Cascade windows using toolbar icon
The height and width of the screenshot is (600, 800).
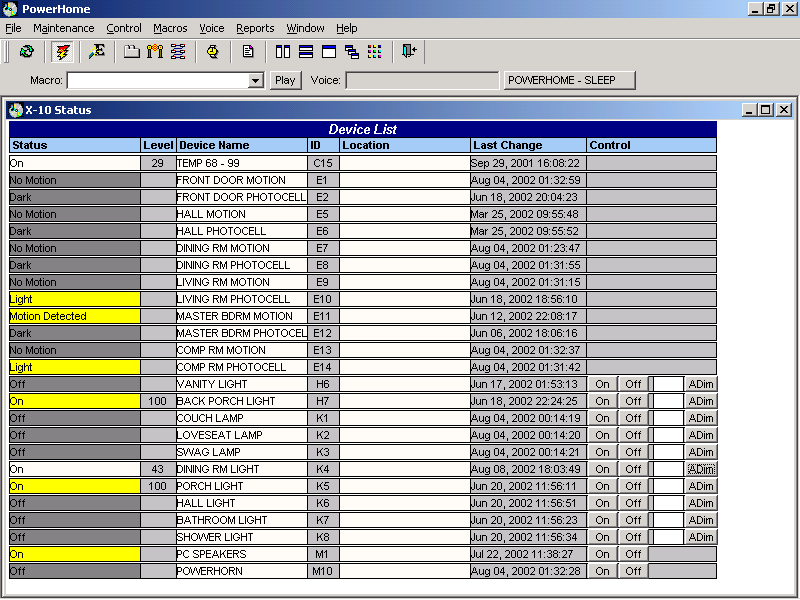coord(352,52)
